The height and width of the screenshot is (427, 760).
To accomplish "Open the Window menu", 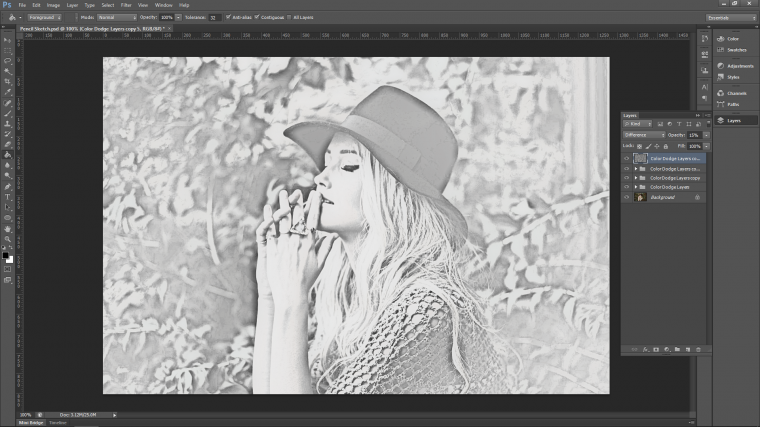I will 163,5.
